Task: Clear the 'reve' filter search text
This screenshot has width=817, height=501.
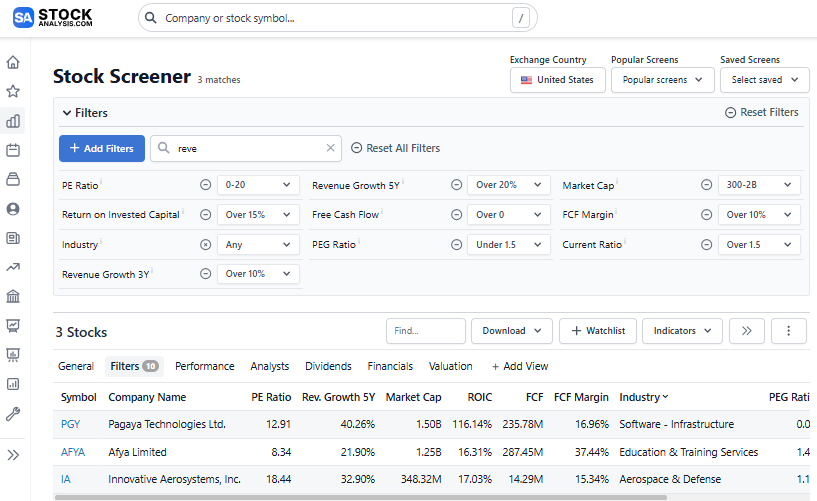Action: 330,148
